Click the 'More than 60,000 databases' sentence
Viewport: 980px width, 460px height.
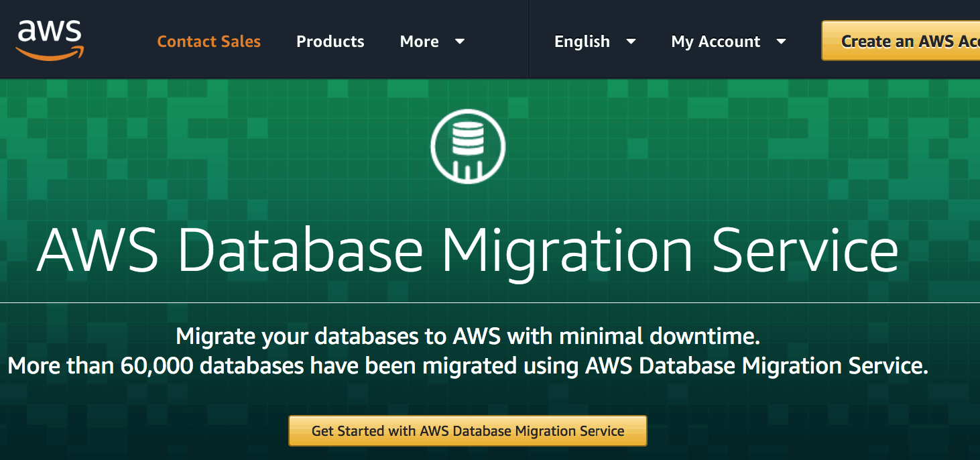click(468, 366)
